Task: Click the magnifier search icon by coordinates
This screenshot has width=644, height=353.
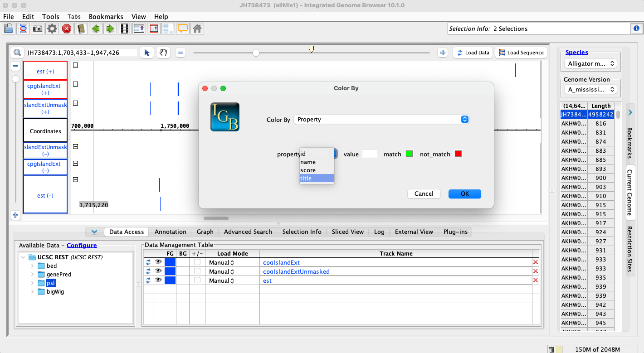Action: pos(17,53)
